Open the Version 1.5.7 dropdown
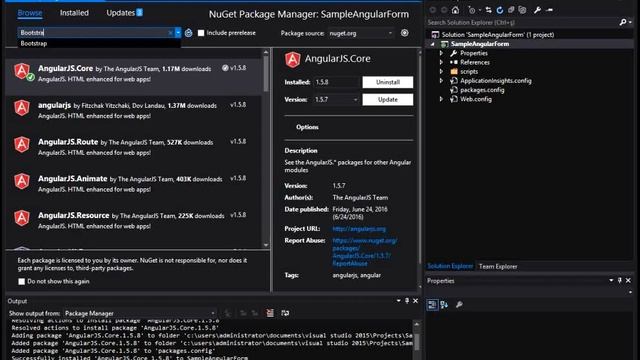Viewport: 640px width, 360px height. 336,100
